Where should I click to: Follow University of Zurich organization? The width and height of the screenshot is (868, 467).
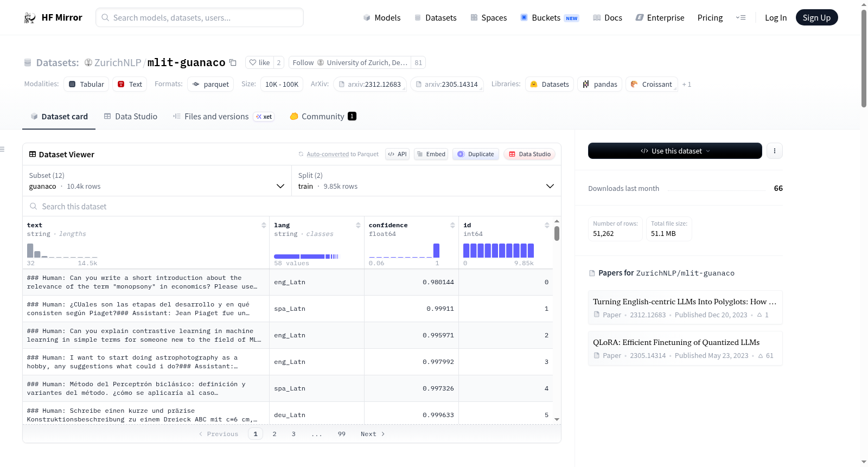coord(350,62)
